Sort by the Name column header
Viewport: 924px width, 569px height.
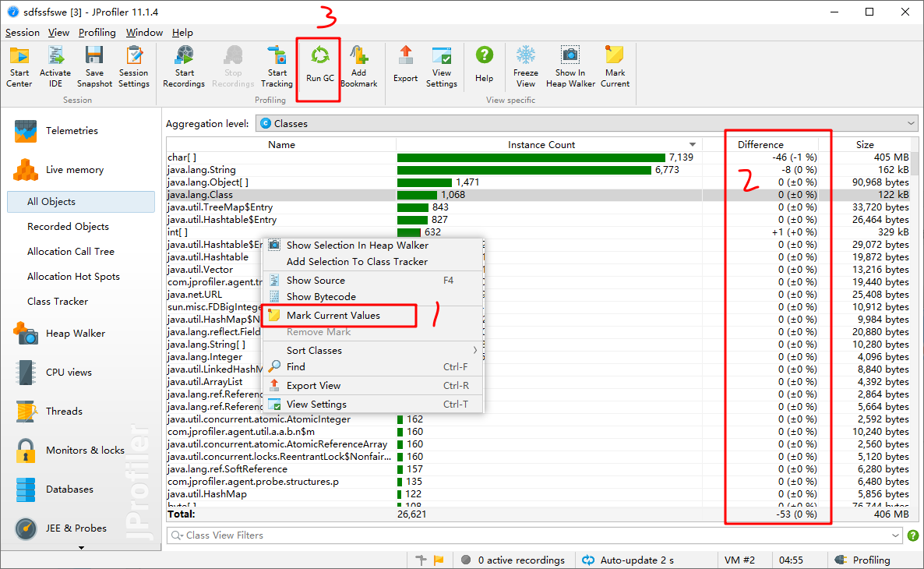point(281,144)
